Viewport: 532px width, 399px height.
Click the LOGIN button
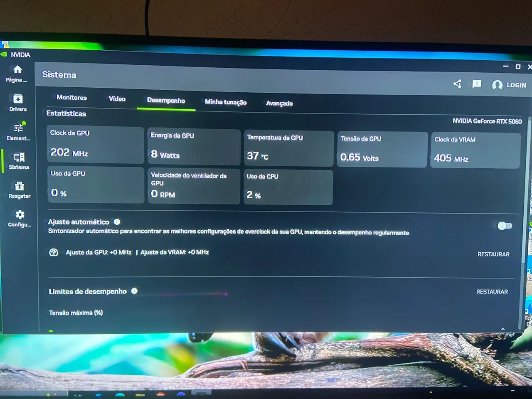pyautogui.click(x=516, y=85)
